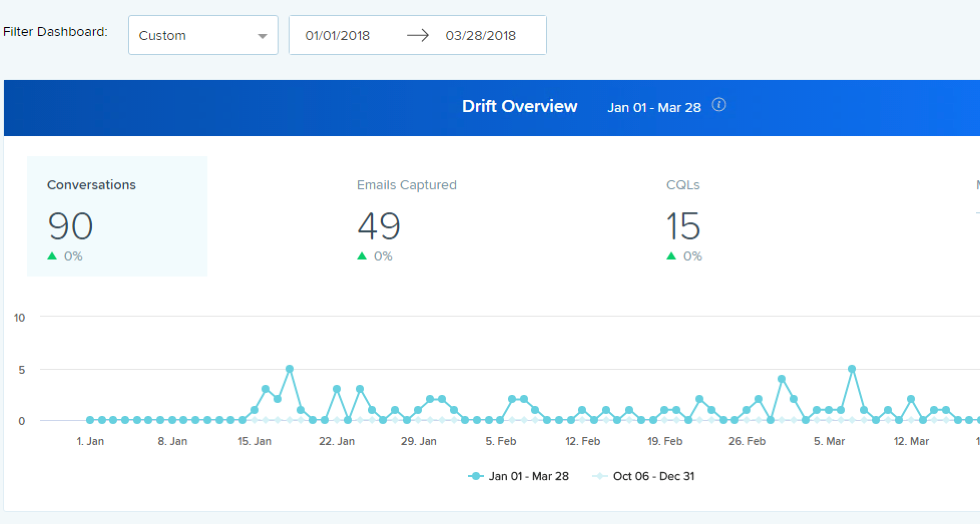Screen dimensions: 980x524
Task: Select the CQLs metric
Action: point(683,185)
